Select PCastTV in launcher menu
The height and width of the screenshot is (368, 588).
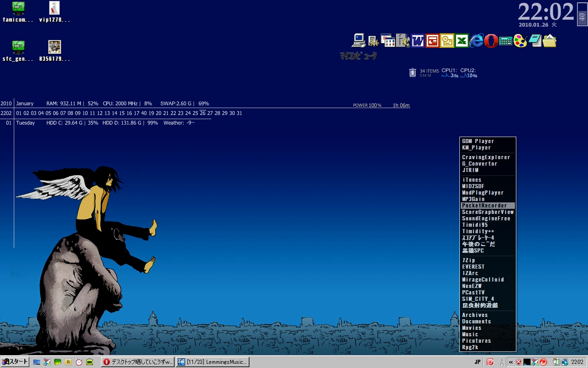[488, 293]
